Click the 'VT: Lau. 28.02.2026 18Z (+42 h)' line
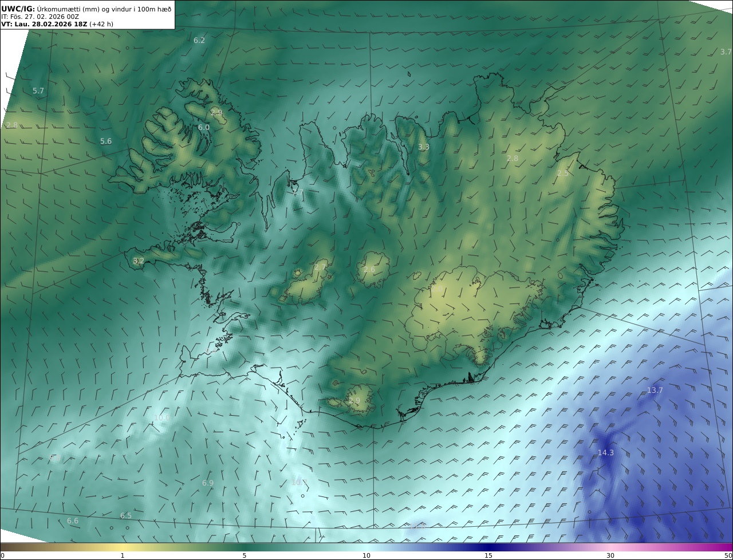 pyautogui.click(x=57, y=25)
